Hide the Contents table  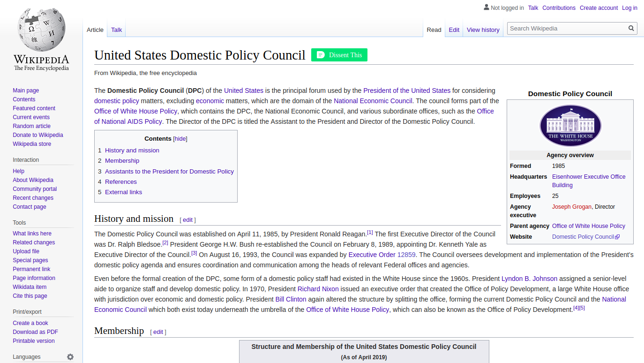point(180,139)
